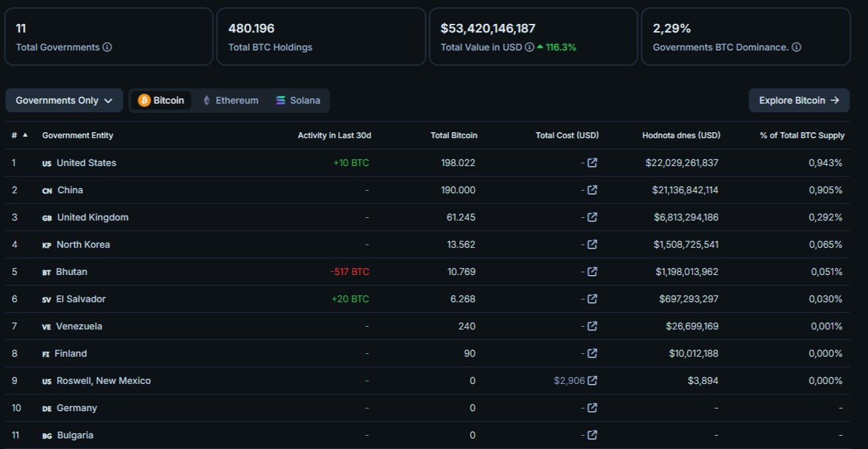868x449 pixels.
Task: Open the Roswell, New Mexico entity link
Action: click(x=104, y=381)
